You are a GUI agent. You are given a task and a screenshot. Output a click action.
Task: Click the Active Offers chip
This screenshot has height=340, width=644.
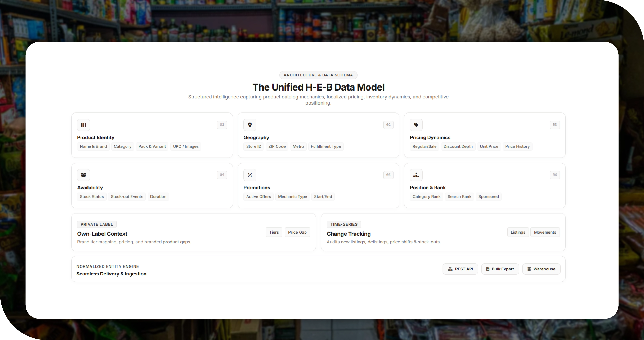(259, 197)
